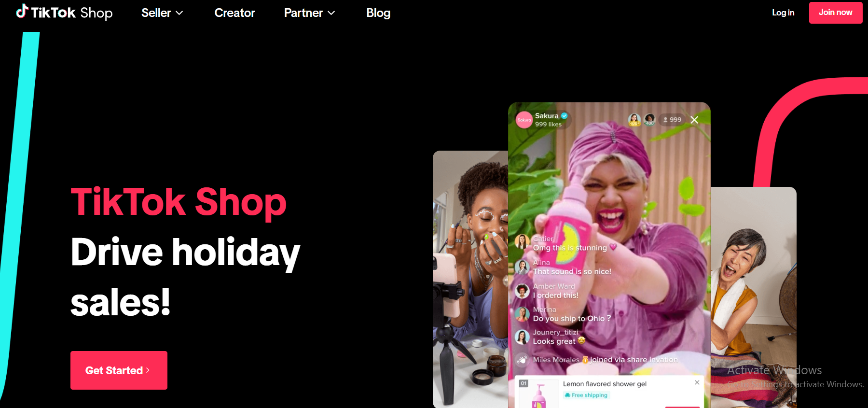Click the shower gel product thumbnail
The image size is (868, 408).
tap(538, 394)
